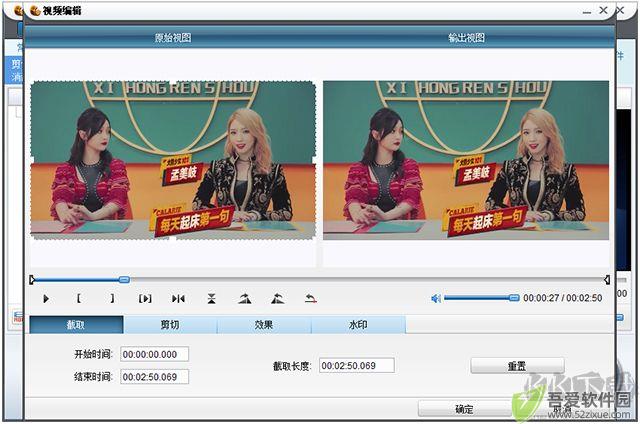Set the start point with left bracket

coord(79,299)
